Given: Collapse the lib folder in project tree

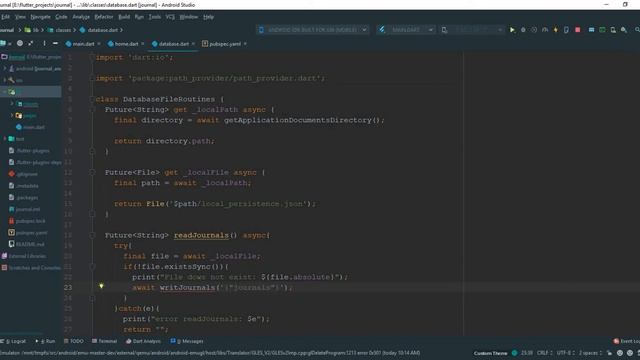Looking at the screenshot, I should (5, 92).
